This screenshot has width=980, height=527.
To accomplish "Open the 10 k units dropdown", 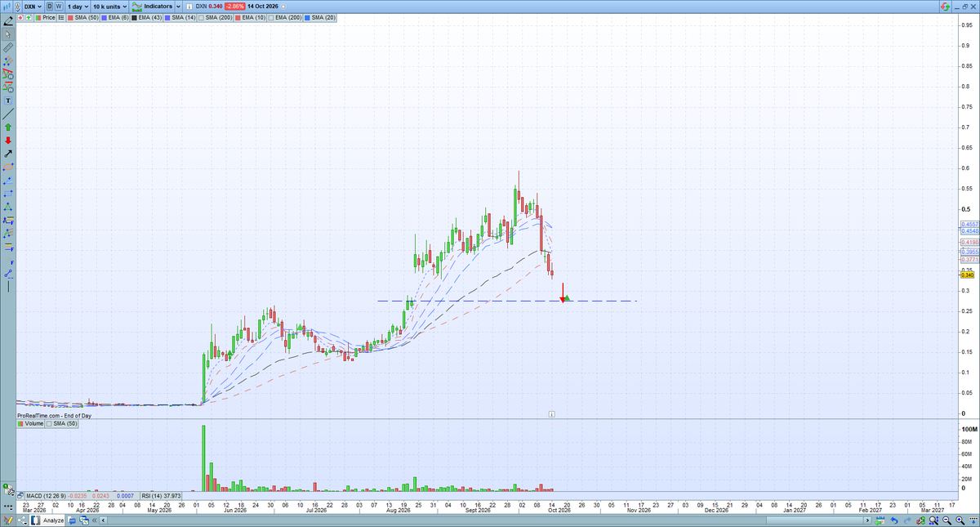I will (x=110, y=6).
